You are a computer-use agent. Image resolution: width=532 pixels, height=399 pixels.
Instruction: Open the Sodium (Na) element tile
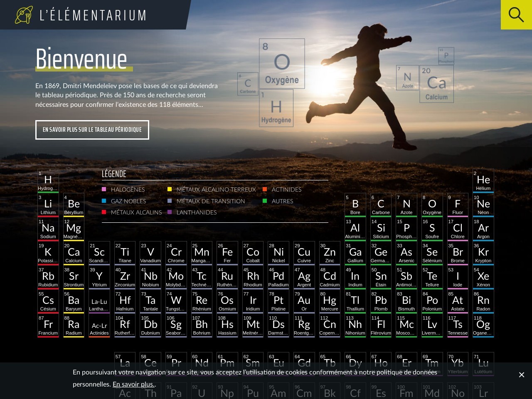coord(48,229)
